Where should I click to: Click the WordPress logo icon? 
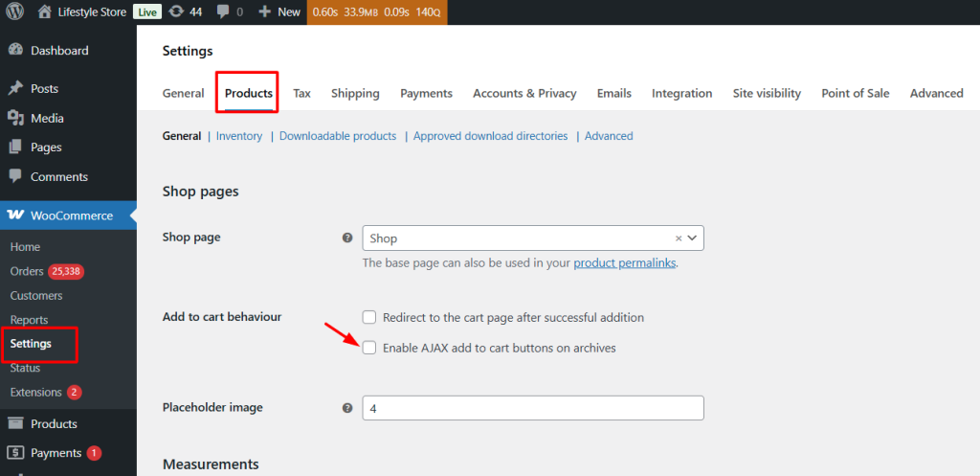pos(14,12)
